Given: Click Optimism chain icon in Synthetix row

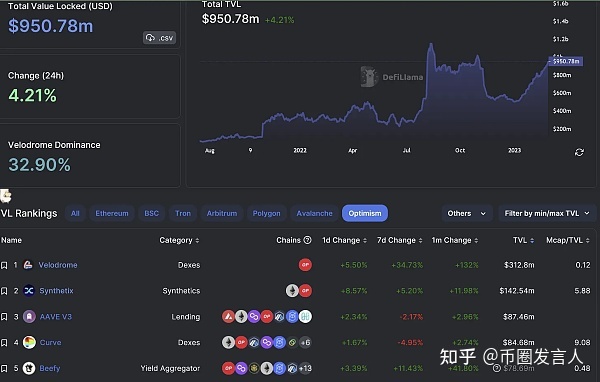Looking at the screenshot, I should coord(305,291).
